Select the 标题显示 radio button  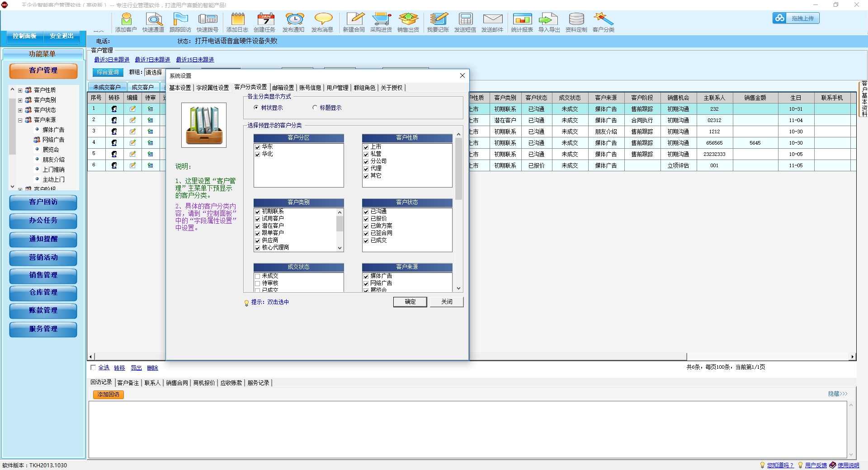[x=315, y=108]
